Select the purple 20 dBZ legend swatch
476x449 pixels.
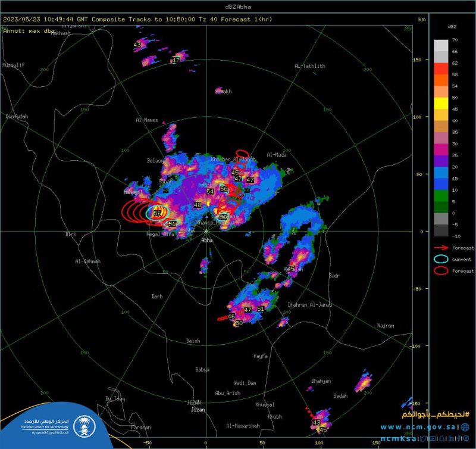coord(441,161)
